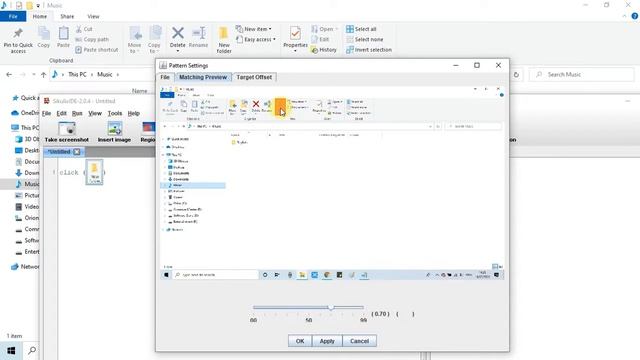Click the Move to ribbon icon
This screenshot has width=640, height=360.
coord(135,39)
